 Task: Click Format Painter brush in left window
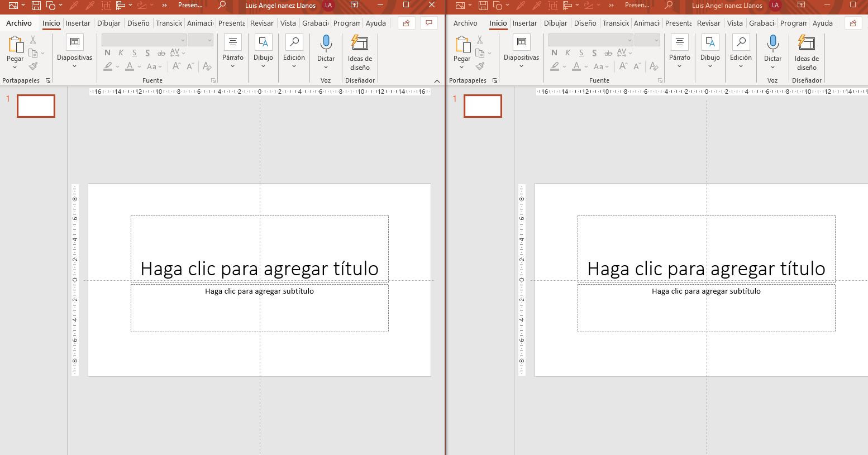[34, 66]
